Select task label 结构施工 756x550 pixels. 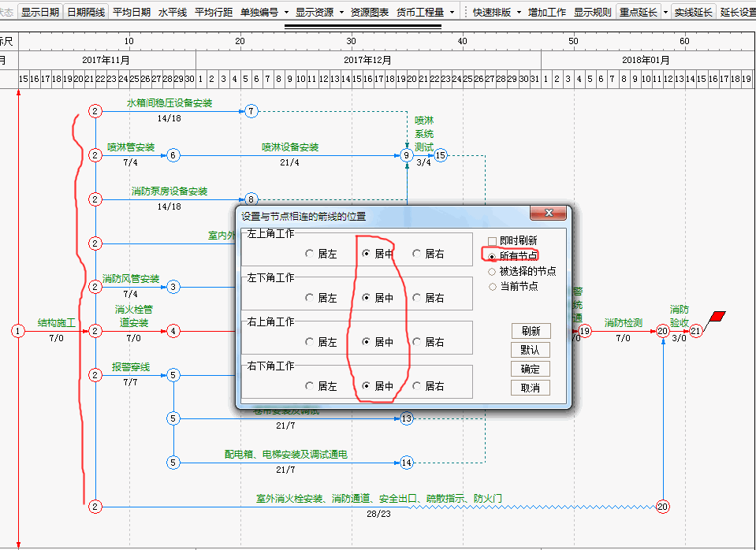[x=57, y=322]
